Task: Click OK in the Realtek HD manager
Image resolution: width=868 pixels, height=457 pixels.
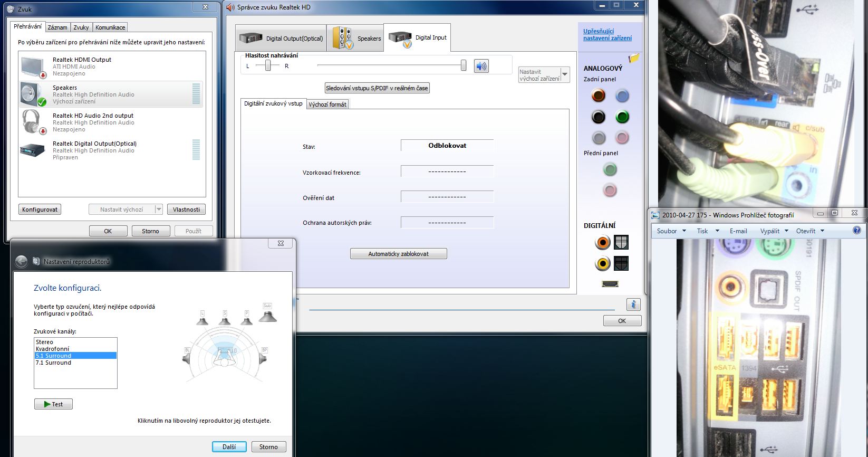Action: click(622, 321)
